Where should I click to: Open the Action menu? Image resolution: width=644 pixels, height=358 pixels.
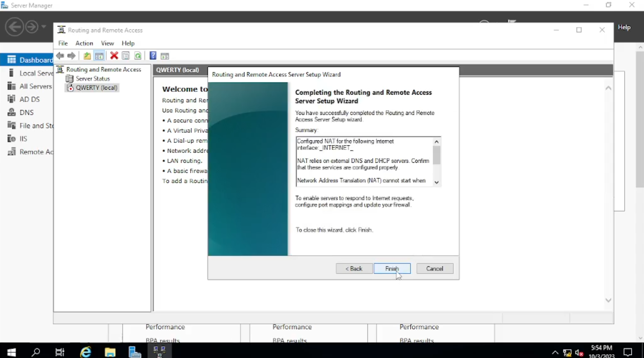tap(84, 43)
